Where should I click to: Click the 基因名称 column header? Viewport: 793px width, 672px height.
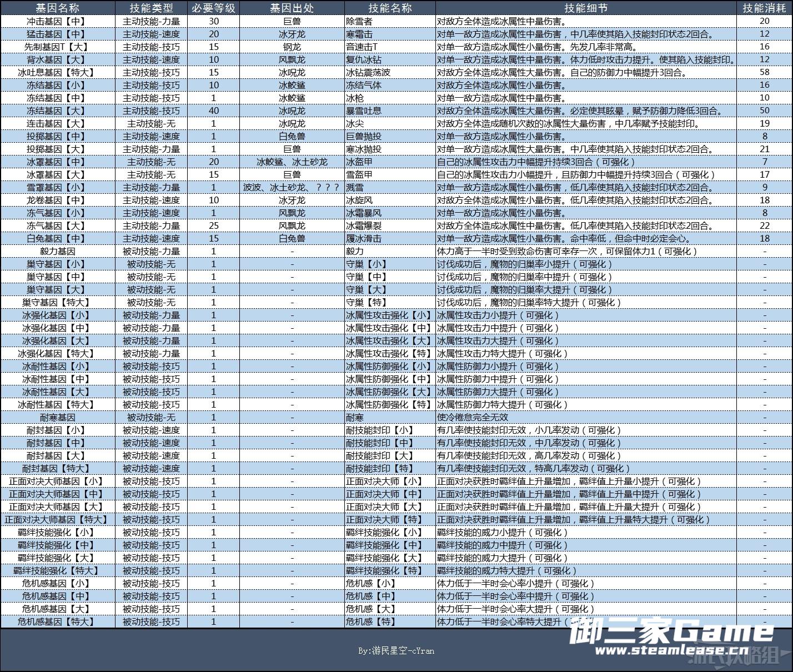[57, 8]
